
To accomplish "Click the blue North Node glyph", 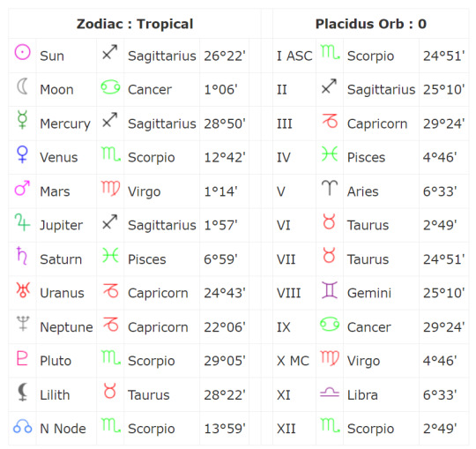I will click(x=23, y=426).
